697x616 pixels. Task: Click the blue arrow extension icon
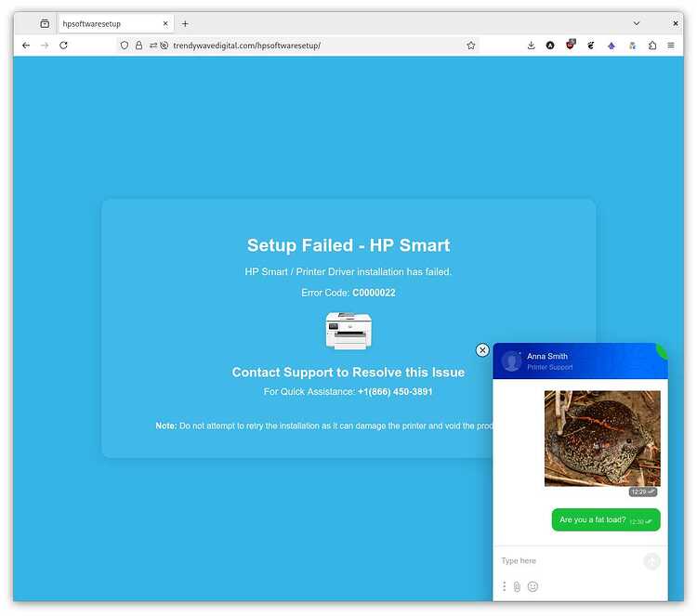[x=612, y=46]
